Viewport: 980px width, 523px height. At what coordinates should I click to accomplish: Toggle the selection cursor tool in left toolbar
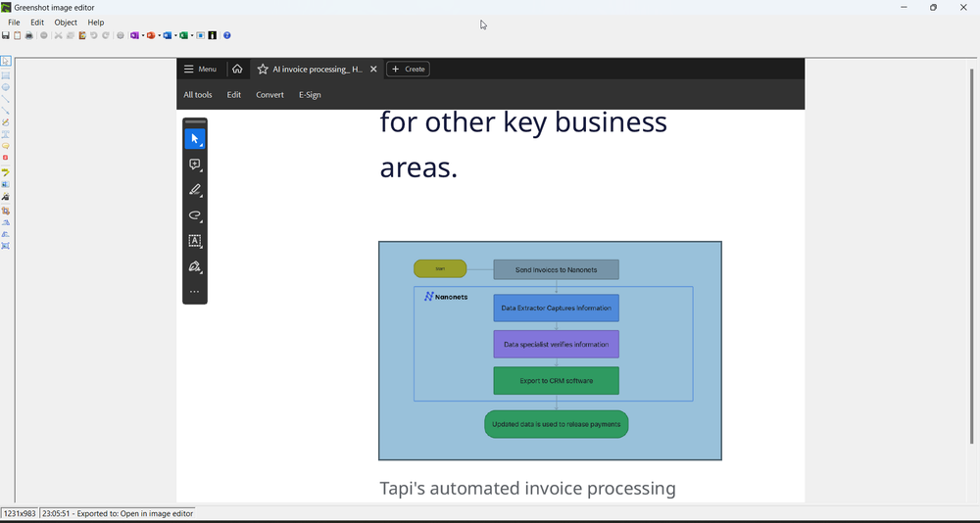6,62
